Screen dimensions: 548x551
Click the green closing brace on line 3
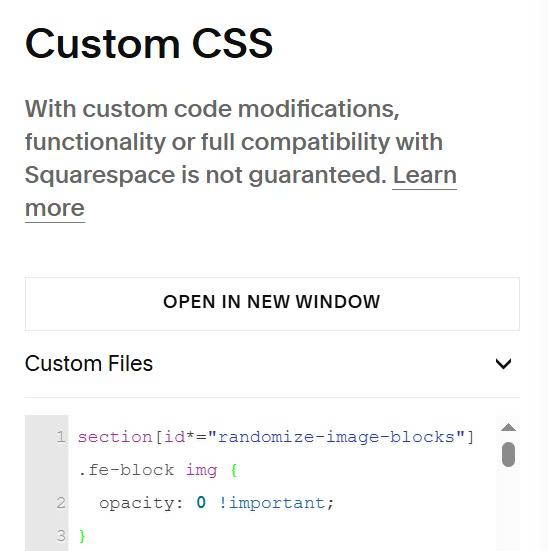click(82, 536)
